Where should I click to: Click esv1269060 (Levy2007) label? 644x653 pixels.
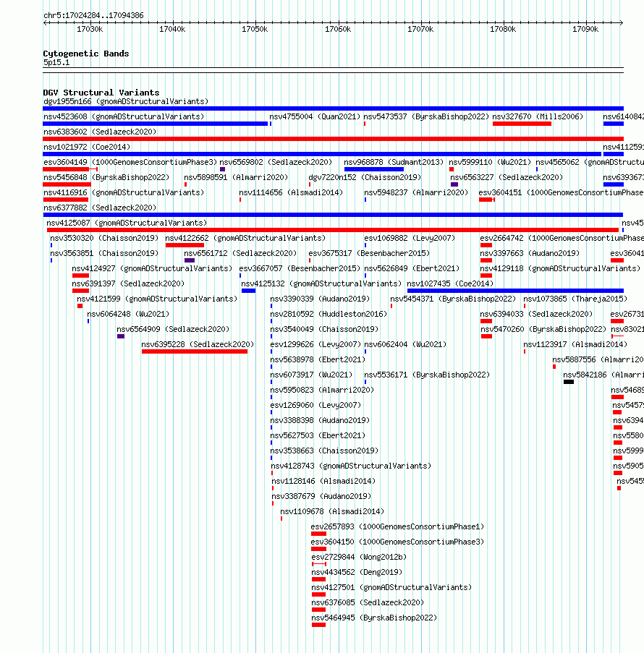pyautogui.click(x=315, y=405)
